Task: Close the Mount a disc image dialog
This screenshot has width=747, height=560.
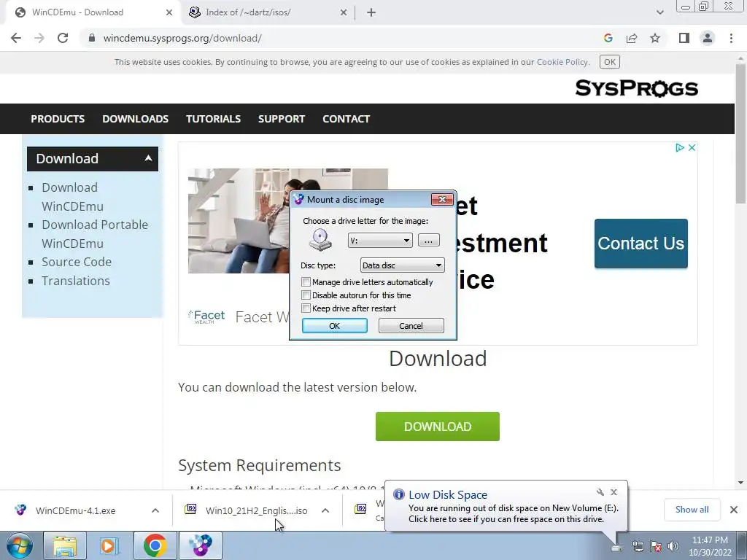Action: (x=442, y=200)
